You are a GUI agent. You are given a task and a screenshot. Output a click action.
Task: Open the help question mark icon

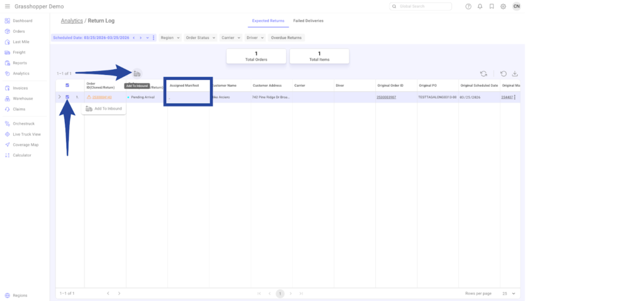tap(468, 6)
